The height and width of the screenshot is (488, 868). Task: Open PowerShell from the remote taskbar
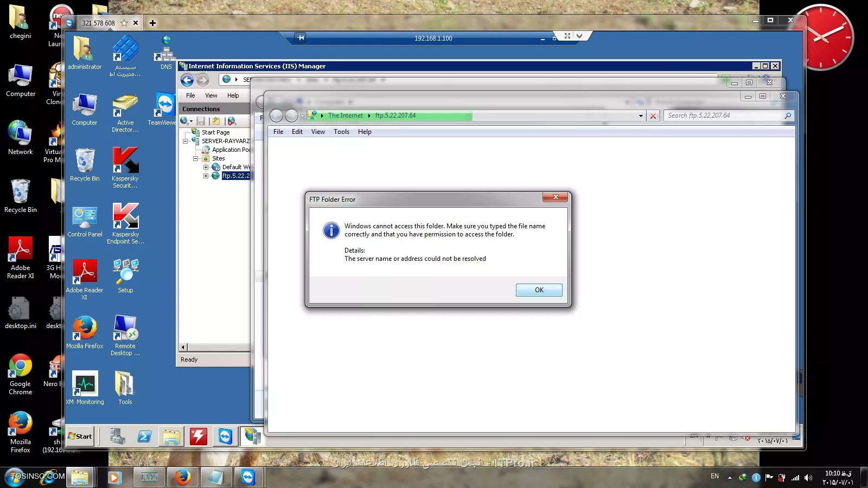144,436
